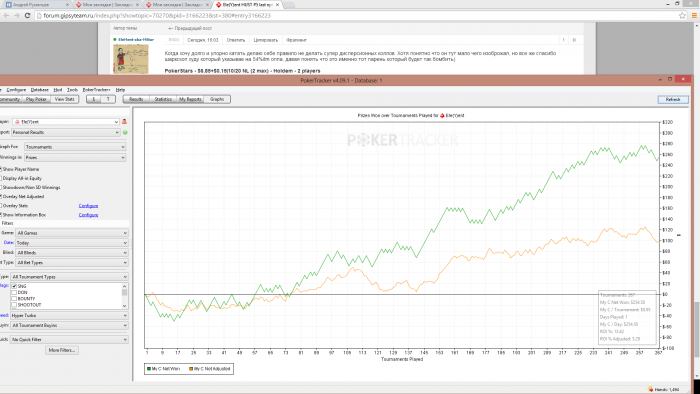Open the Configure menu
This screenshot has width=700, height=394.
click(16, 90)
